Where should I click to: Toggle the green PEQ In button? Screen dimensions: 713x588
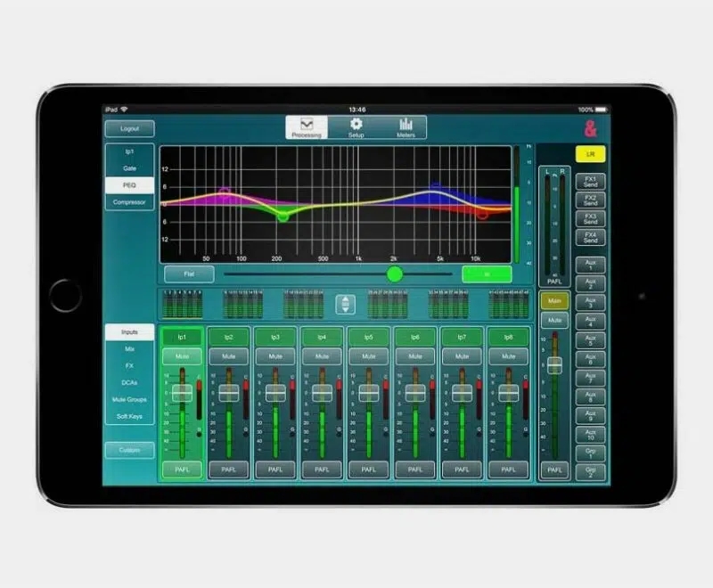487,274
